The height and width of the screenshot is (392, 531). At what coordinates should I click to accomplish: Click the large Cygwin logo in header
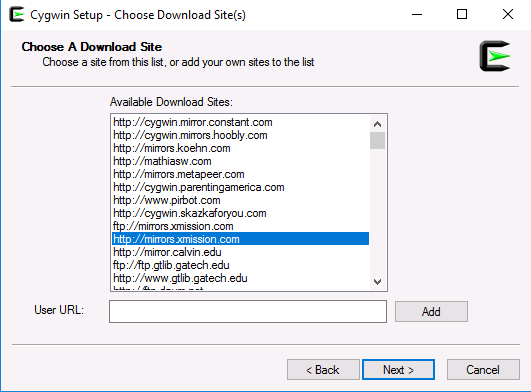pyautogui.click(x=495, y=56)
